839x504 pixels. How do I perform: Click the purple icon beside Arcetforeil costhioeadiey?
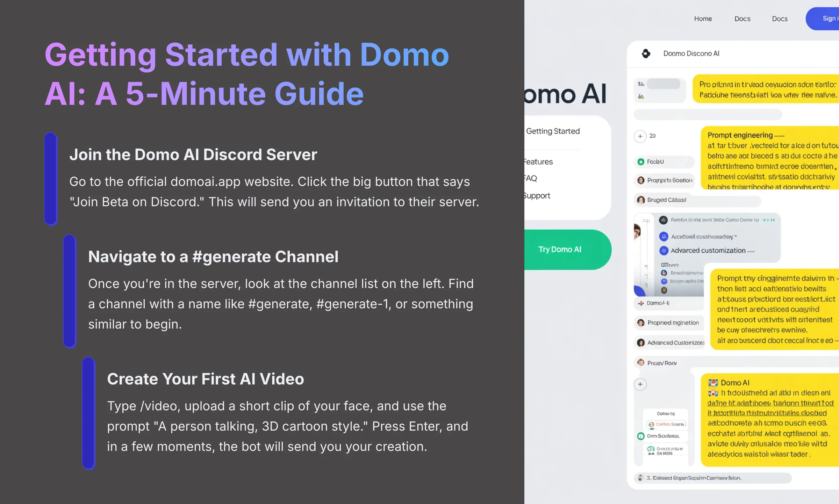[x=664, y=237]
